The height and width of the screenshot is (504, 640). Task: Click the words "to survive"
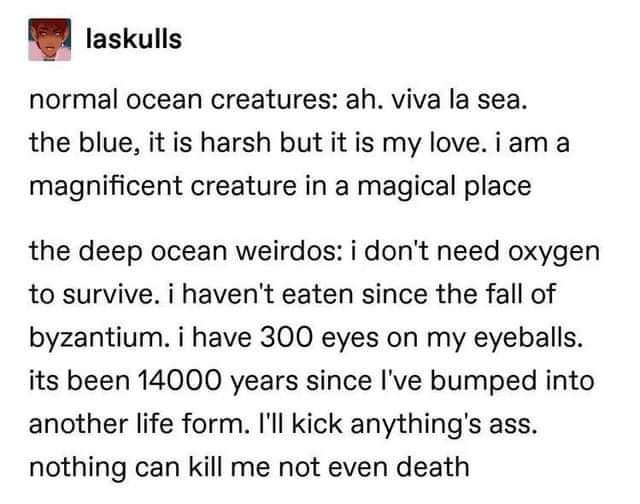[x=87, y=298]
